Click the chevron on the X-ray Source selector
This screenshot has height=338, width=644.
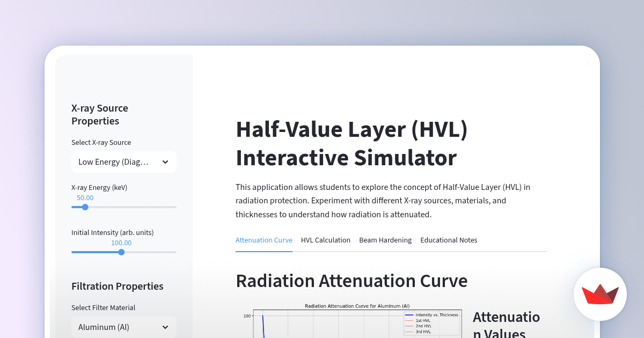165,162
